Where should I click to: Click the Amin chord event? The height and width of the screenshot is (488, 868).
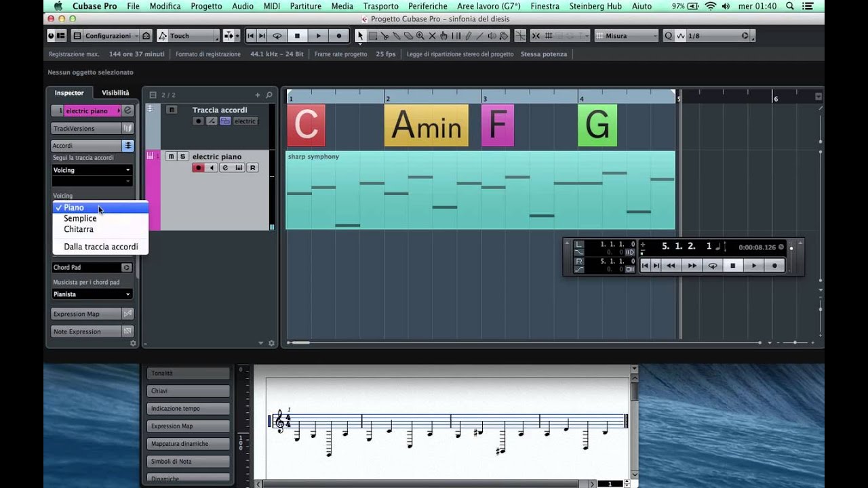[427, 125]
